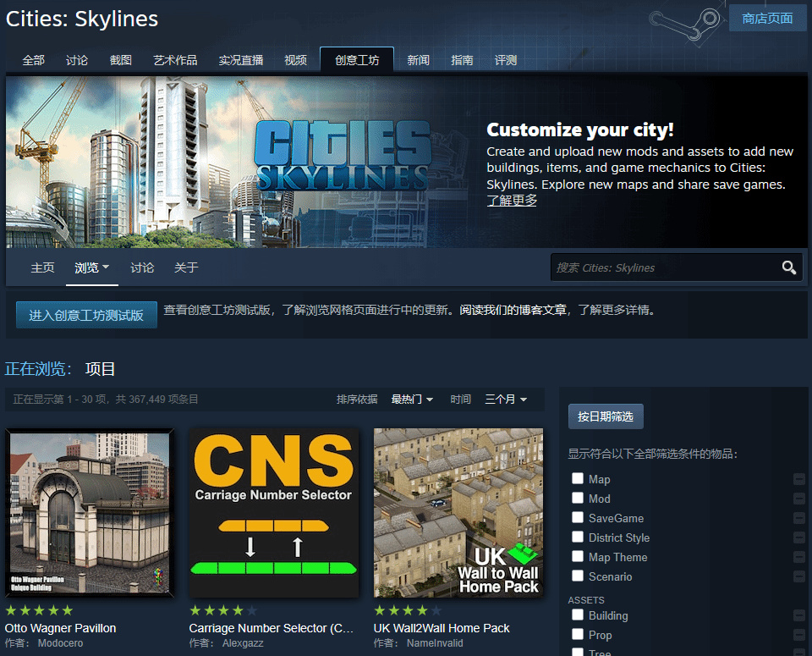Open the 最热门 sort order dropdown
Image resolution: width=812 pixels, height=656 pixels.
point(412,399)
